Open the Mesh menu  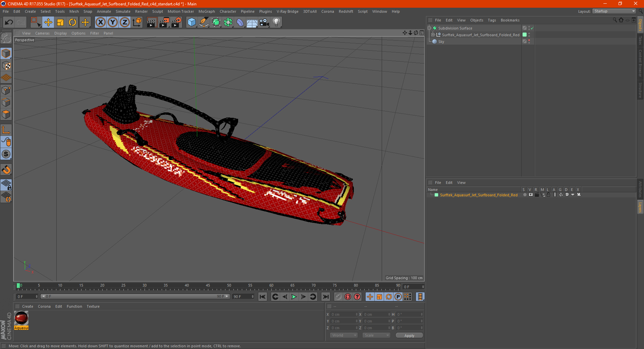click(x=74, y=11)
